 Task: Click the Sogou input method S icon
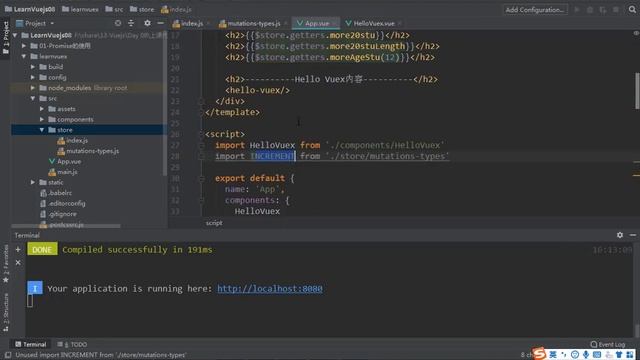click(x=539, y=353)
